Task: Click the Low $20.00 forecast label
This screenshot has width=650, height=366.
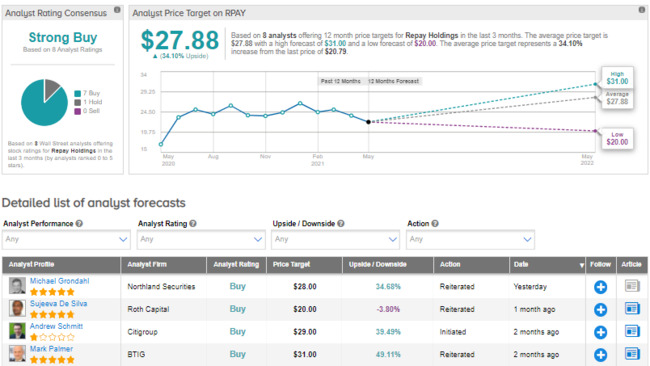Action: [x=617, y=138]
